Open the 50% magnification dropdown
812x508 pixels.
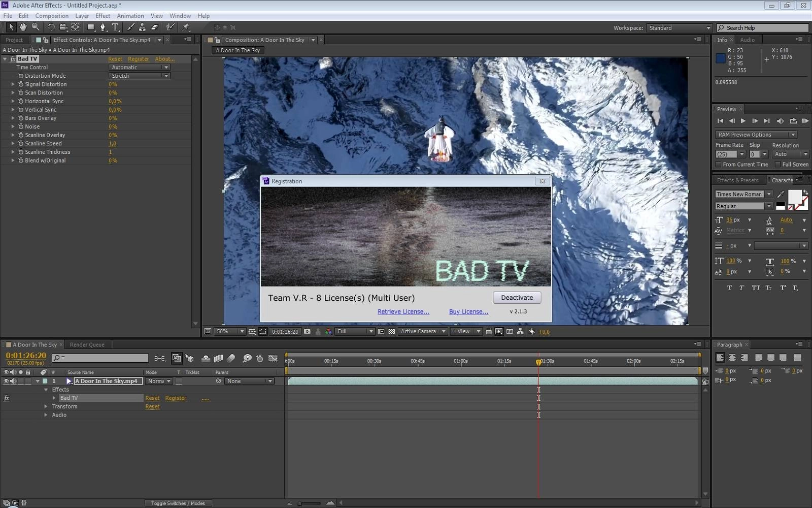[x=230, y=331]
